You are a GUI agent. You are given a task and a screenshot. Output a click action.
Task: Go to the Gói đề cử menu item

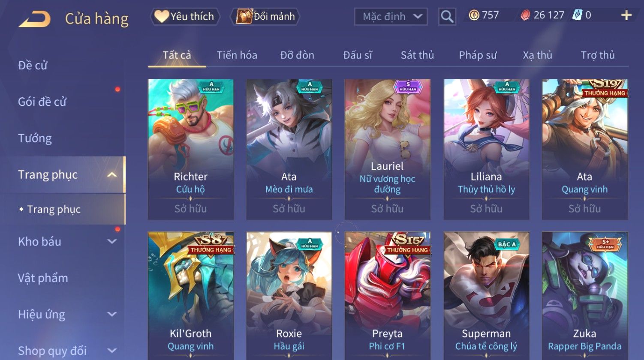[42, 102]
